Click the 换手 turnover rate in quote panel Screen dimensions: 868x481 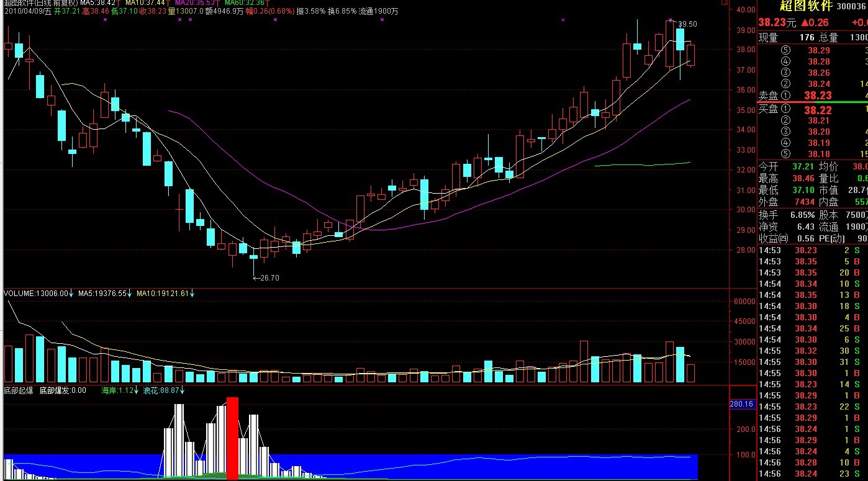pyautogui.click(x=802, y=215)
